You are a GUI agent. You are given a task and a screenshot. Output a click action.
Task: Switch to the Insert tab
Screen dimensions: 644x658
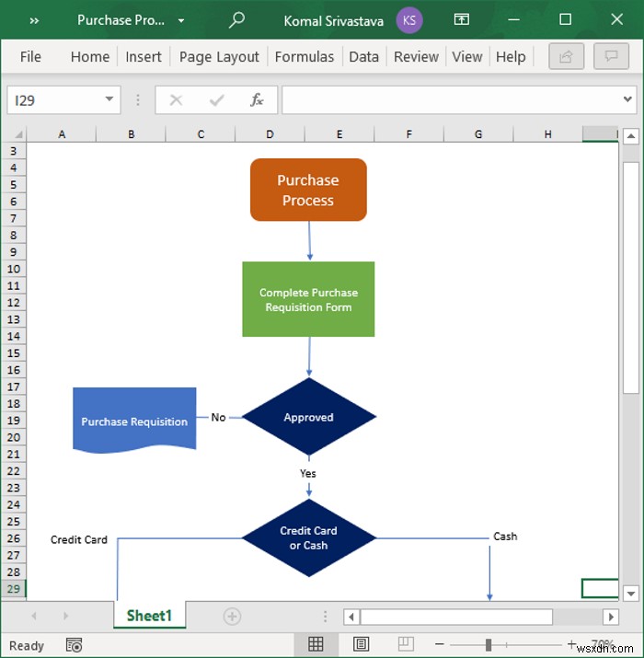[x=144, y=57]
